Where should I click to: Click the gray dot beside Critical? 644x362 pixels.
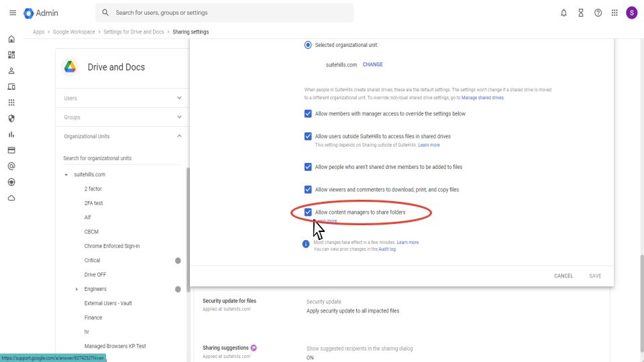click(x=178, y=261)
